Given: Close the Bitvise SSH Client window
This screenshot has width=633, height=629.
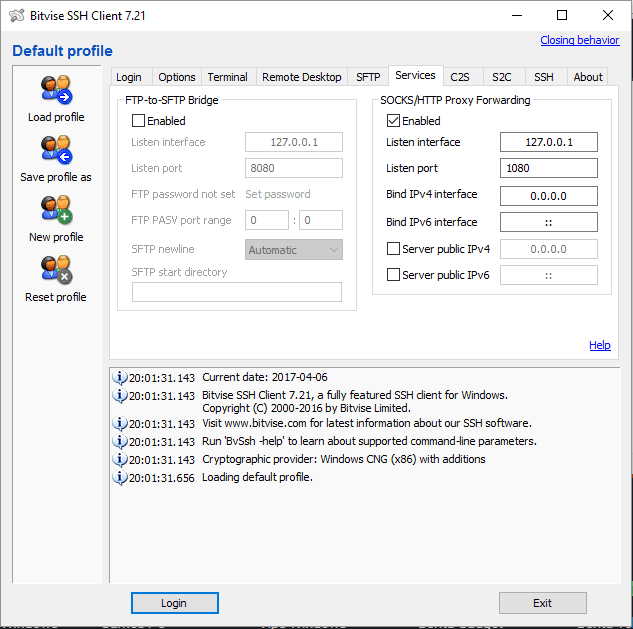Looking at the screenshot, I should click(608, 15).
